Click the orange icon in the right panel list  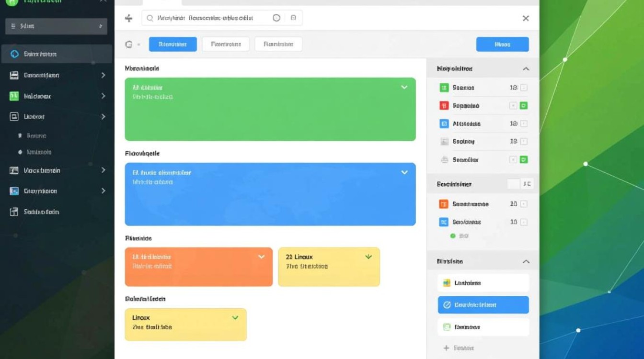(x=443, y=204)
